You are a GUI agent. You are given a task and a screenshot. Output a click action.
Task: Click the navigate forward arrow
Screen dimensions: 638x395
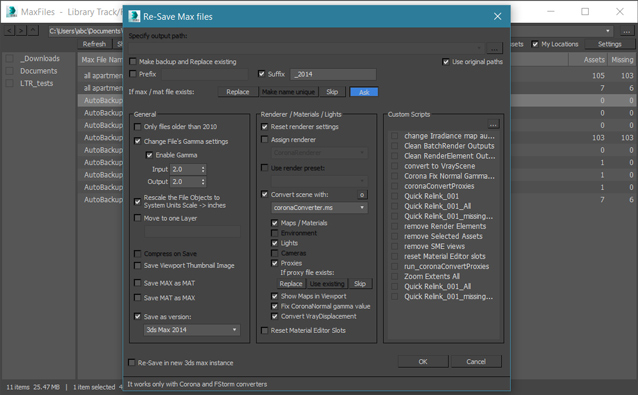click(x=22, y=30)
